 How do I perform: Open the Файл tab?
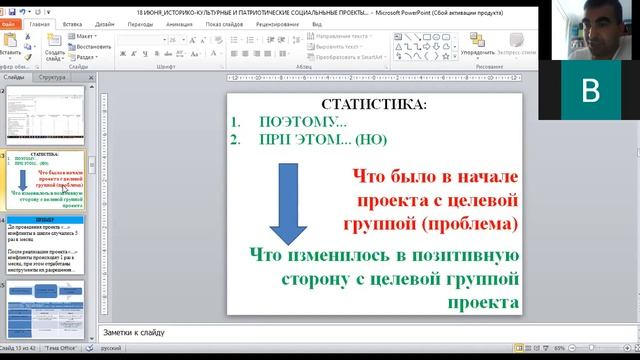point(9,24)
